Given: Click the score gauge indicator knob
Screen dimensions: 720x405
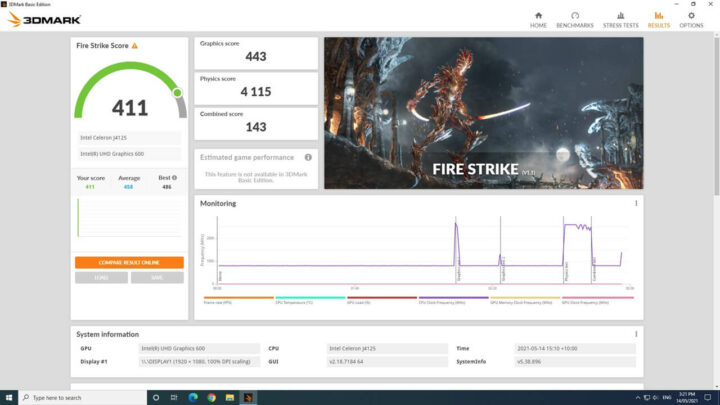Looking at the screenshot, I should [x=177, y=92].
